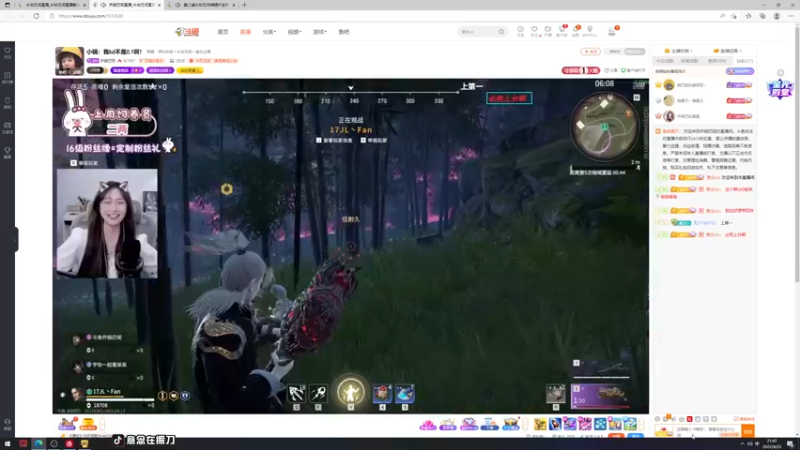Click the streamer webcam overlay
The height and width of the screenshot is (450, 800).
point(107,223)
